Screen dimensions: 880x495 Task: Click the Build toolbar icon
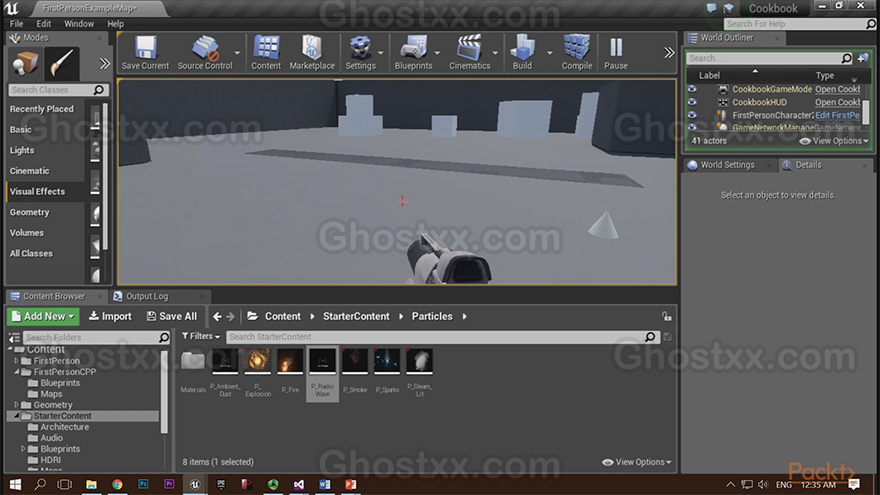tap(522, 53)
